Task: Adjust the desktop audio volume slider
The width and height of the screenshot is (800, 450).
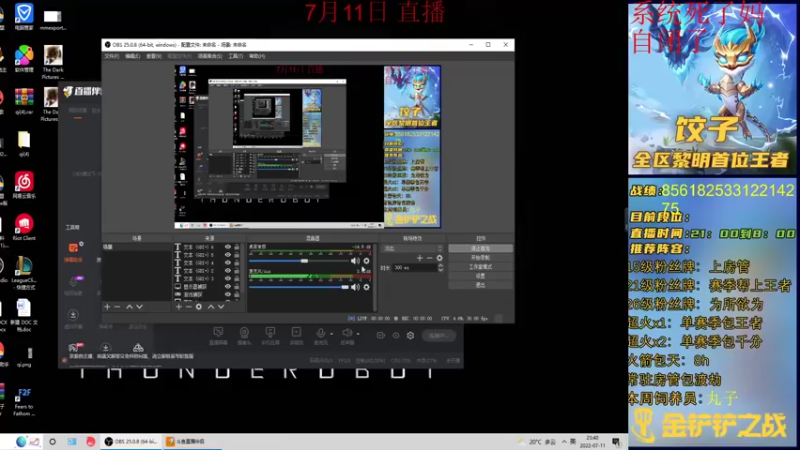Action: pos(299,261)
